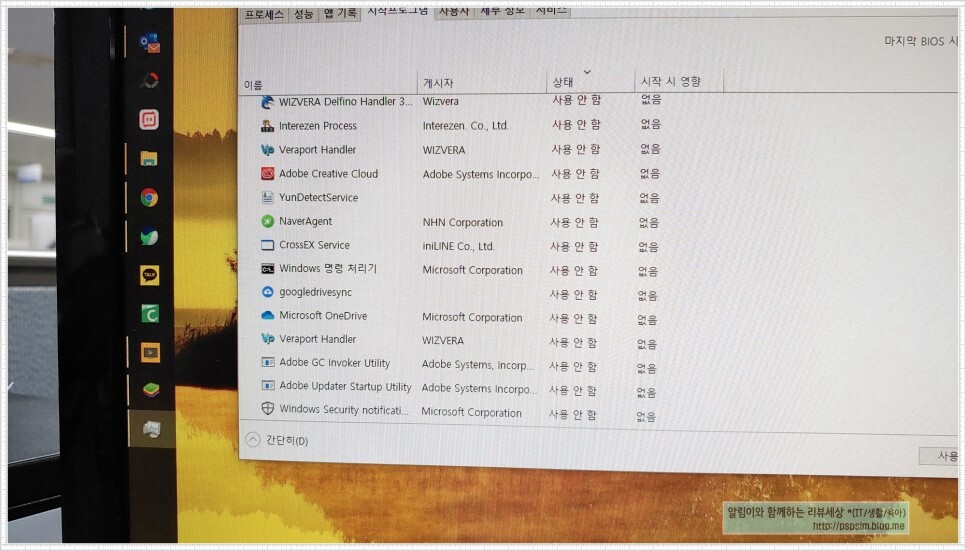This screenshot has width=966, height=551.
Task: Select the Adobe Creative Cloud entry name
Action: coord(328,174)
